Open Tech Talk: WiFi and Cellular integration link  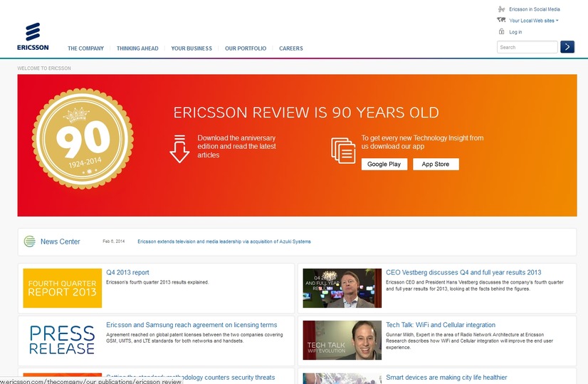[441, 325]
